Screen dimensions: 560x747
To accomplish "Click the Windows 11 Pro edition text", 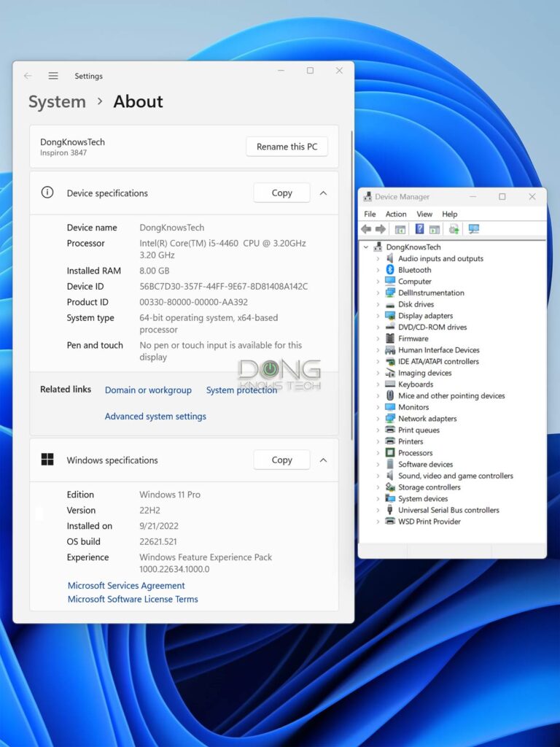I will coord(169,495).
